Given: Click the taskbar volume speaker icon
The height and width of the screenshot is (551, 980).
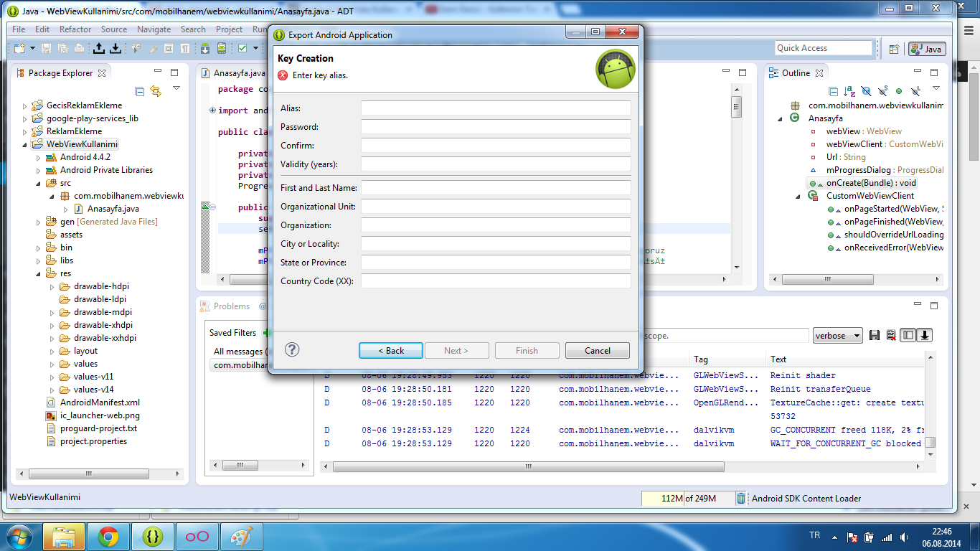Looking at the screenshot, I should pos(905,537).
